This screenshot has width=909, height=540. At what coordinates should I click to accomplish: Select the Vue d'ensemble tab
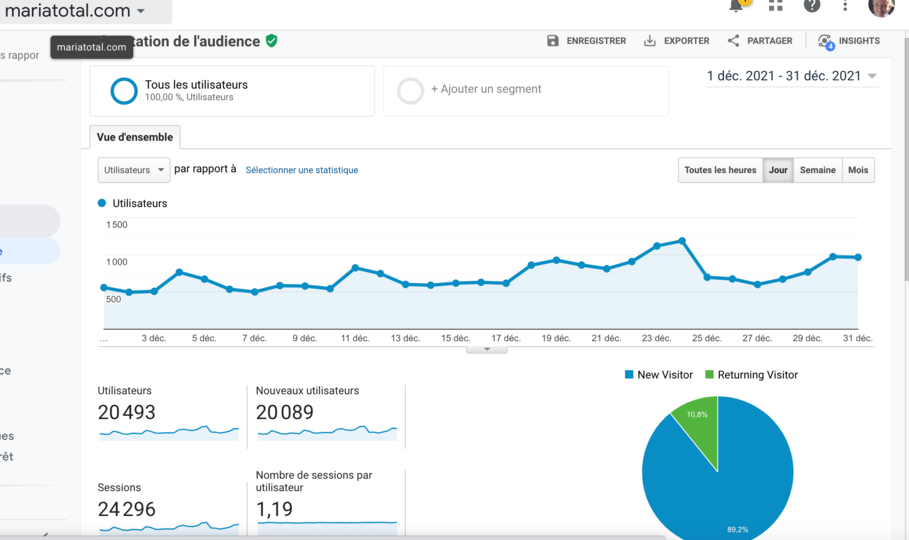point(135,137)
